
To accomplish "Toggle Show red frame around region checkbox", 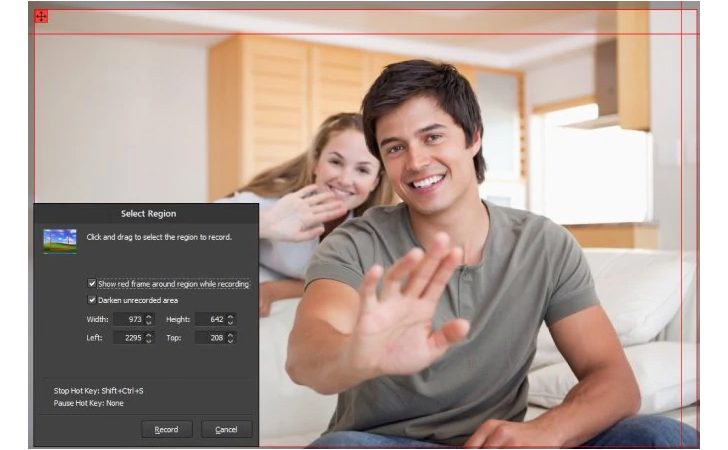I will pyautogui.click(x=92, y=283).
